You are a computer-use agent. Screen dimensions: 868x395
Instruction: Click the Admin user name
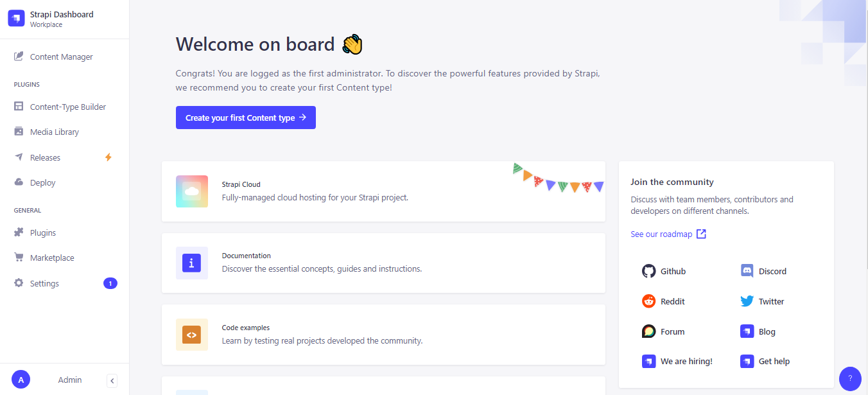point(70,380)
